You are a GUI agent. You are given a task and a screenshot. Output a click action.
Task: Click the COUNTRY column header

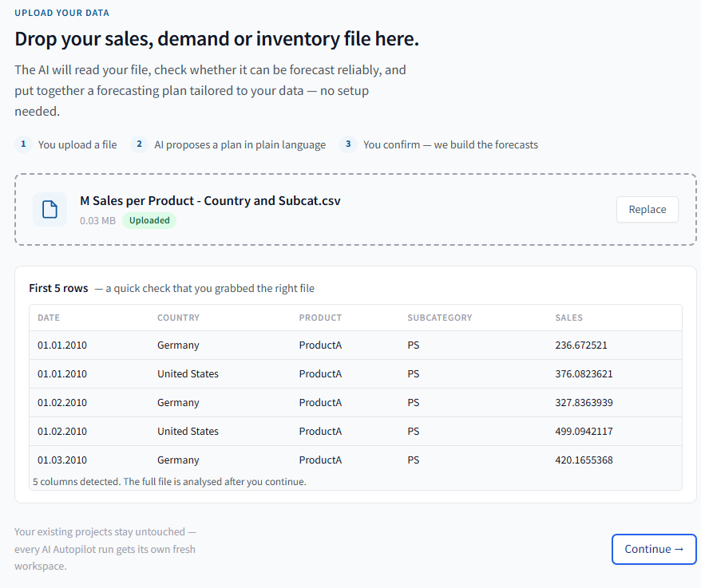(x=178, y=318)
